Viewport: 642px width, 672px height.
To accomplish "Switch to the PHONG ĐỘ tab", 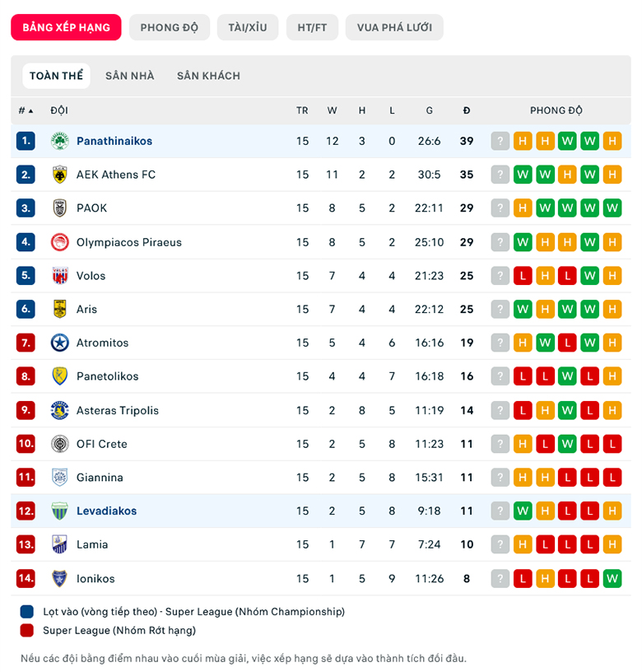I will (169, 27).
